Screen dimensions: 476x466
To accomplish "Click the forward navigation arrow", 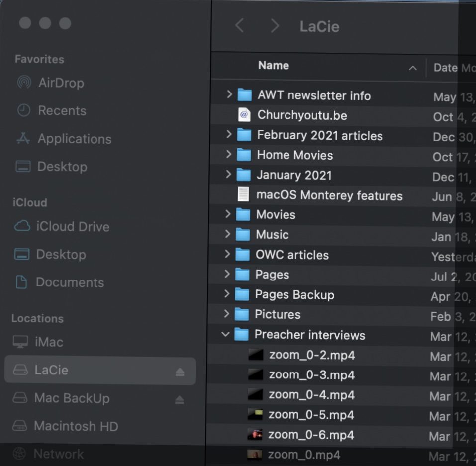I will (x=274, y=26).
